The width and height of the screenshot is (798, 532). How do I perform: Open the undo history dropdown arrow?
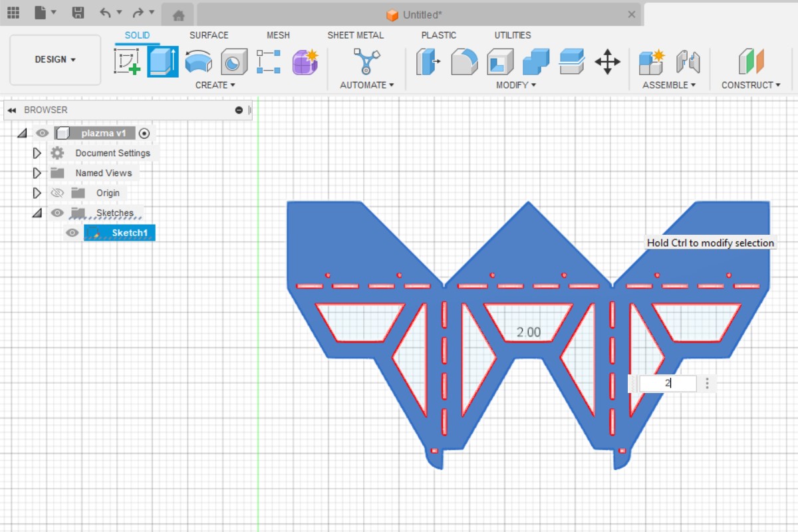120,13
